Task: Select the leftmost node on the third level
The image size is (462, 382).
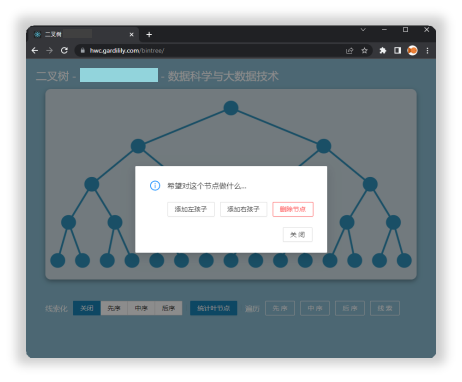Action: coord(92,184)
